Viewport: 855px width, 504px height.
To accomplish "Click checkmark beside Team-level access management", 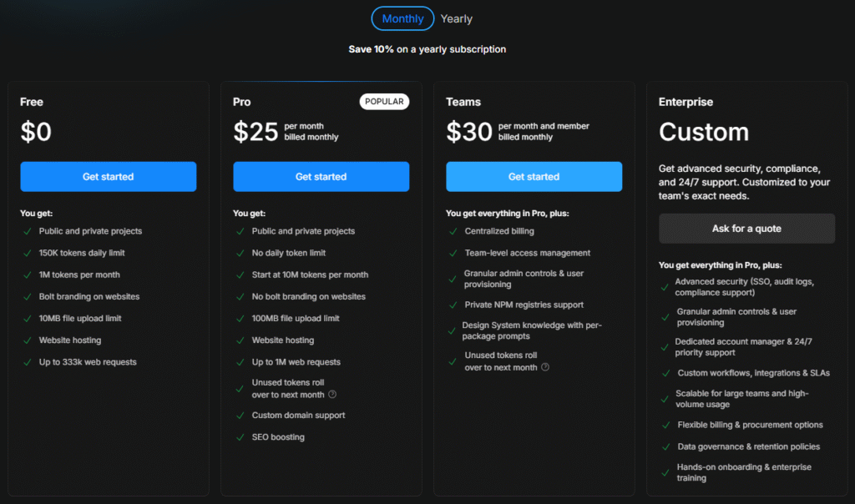I will [x=453, y=253].
